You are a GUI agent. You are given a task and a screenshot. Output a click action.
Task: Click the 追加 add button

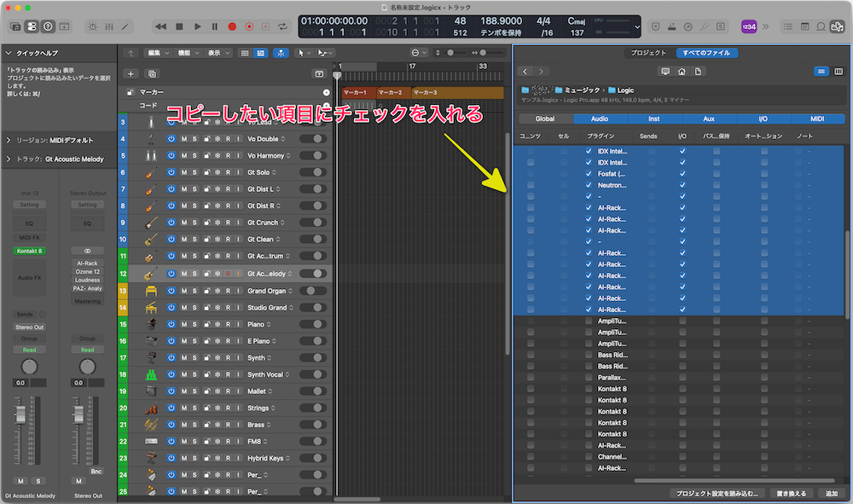point(832,494)
